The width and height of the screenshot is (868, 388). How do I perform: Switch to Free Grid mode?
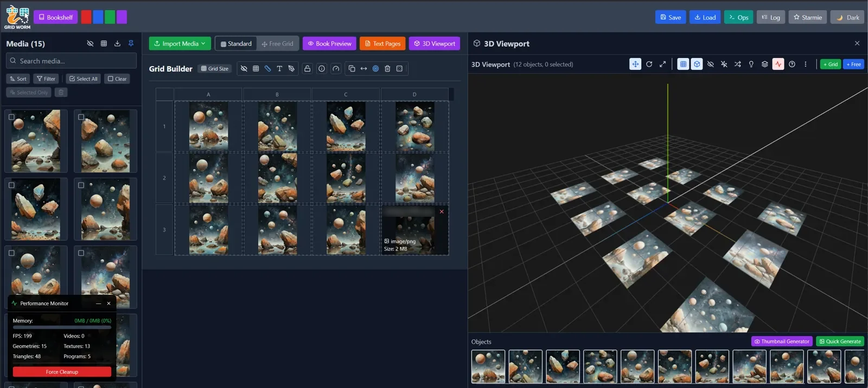(277, 43)
